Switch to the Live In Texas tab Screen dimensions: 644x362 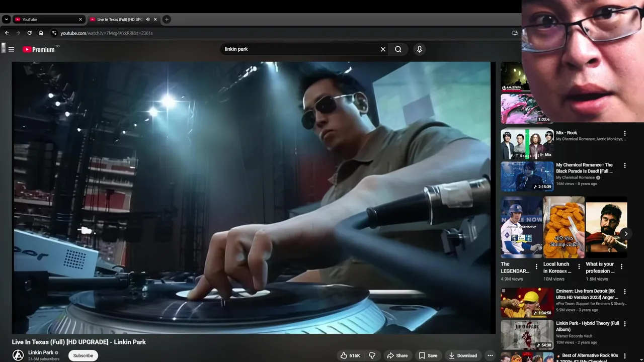tap(123, 20)
